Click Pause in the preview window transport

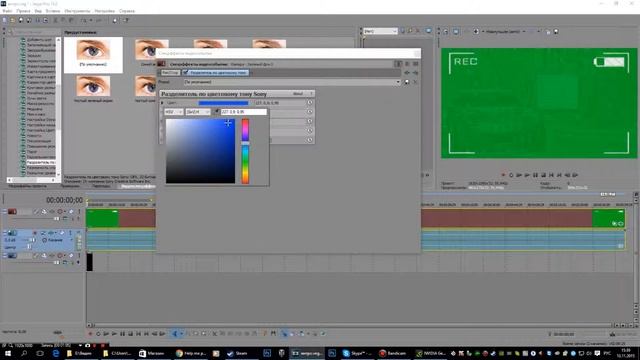[x=536, y=175]
